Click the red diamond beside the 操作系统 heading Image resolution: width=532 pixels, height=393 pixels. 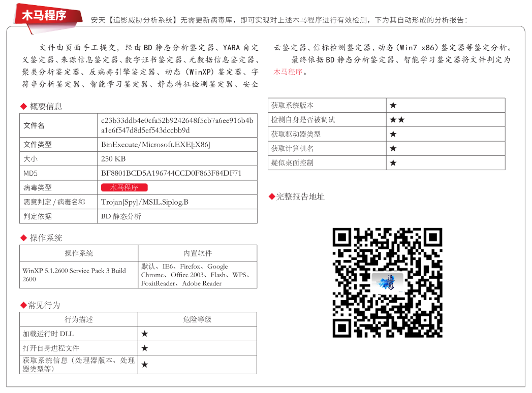coord(23,238)
